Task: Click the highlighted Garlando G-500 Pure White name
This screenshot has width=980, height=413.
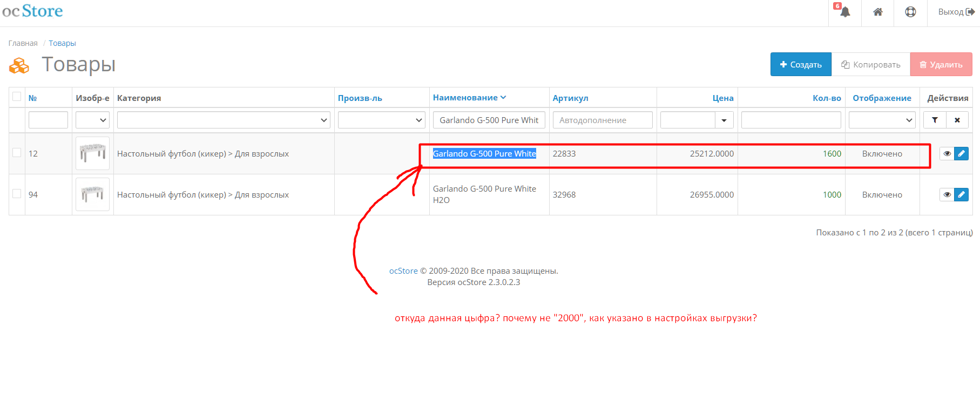Action: click(x=484, y=154)
